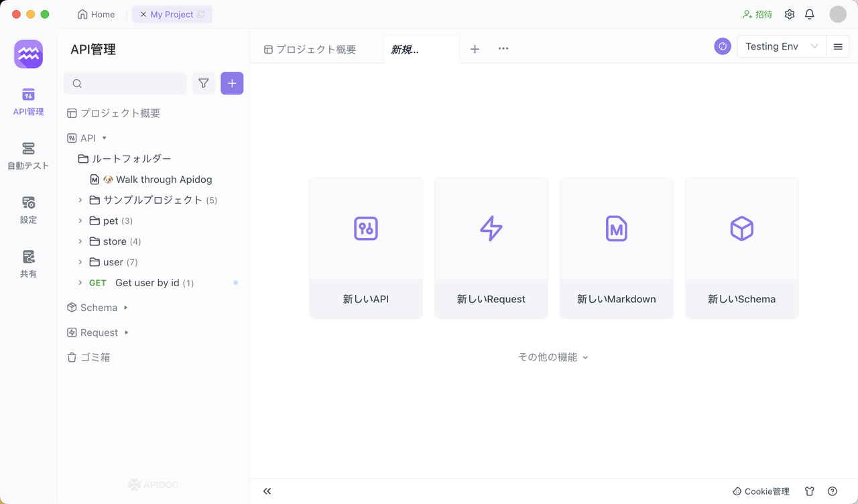Switch to the プロジェクト概要 tab
858x504 pixels.
tap(310, 49)
